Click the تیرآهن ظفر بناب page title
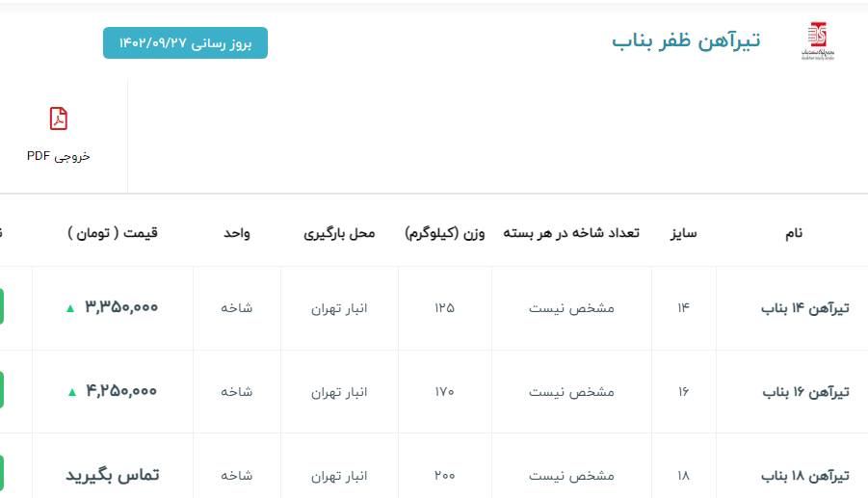The height and width of the screenshot is (498, 868). 686,40
